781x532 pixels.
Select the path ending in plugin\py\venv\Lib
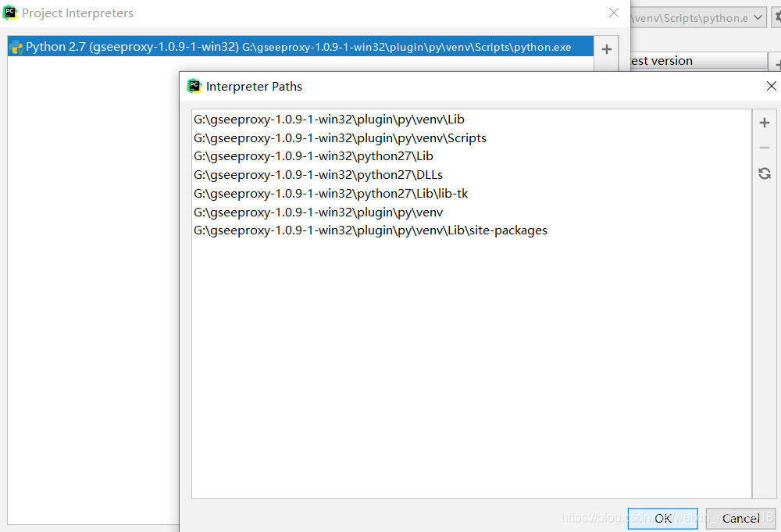coord(471,120)
